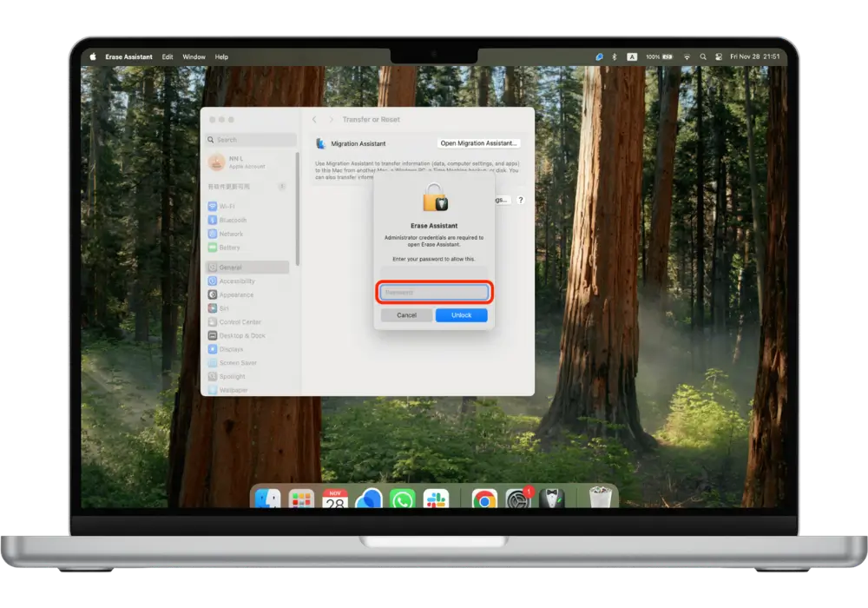Image resolution: width=868 pixels, height=608 pixels.
Task: Cancel the Erase Assistant dialog
Action: (x=406, y=315)
